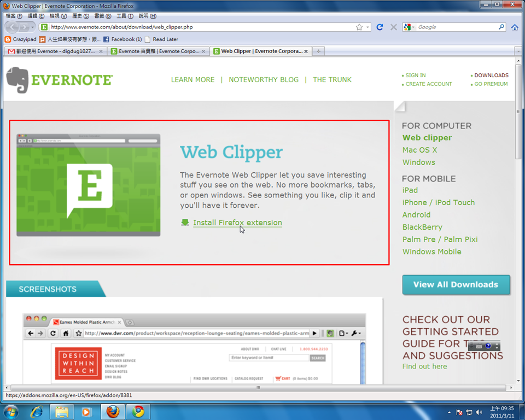
Task: Click the DOWNLOADS link
Action: [491, 75]
